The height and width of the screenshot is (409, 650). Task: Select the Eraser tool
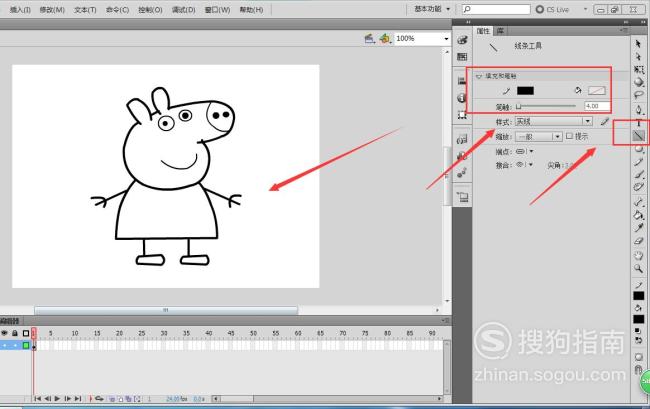tap(638, 240)
